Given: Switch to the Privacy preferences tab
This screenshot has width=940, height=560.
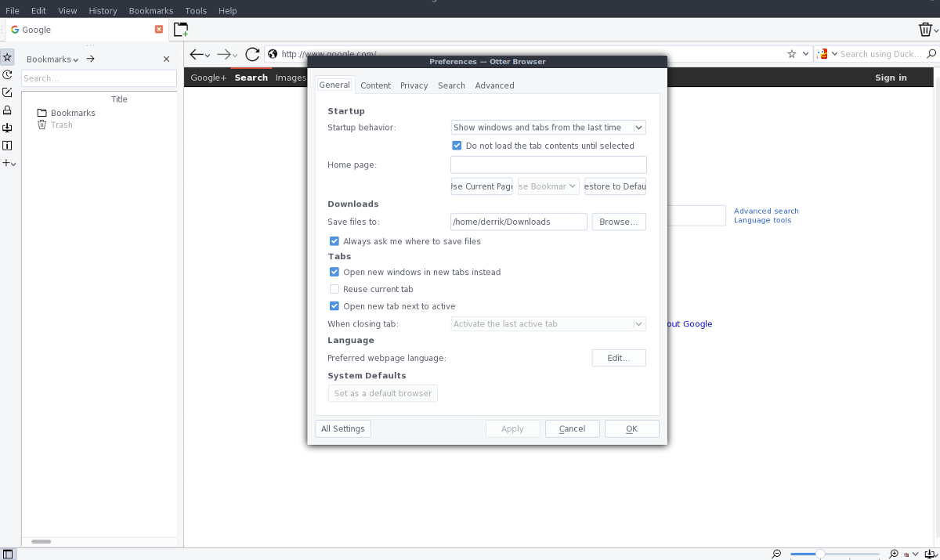Looking at the screenshot, I should coord(414,85).
